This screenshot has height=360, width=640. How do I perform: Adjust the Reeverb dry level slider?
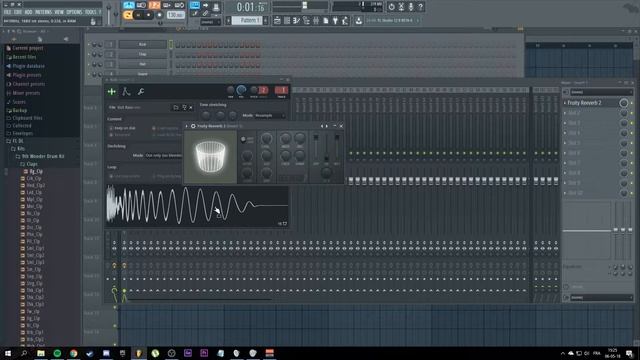[316, 148]
